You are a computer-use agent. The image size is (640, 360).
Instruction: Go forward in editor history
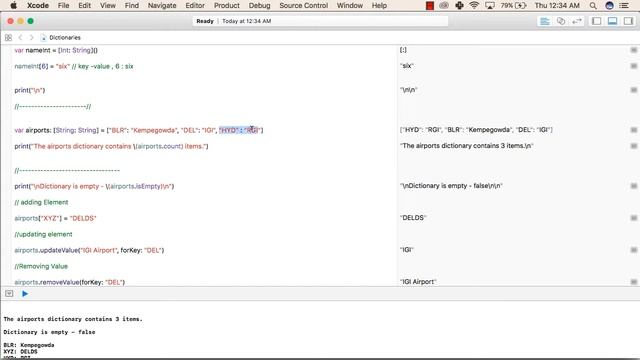point(31,38)
